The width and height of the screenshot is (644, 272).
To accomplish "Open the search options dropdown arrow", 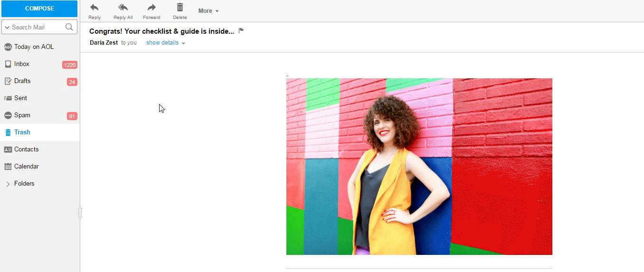I will [x=7, y=28].
